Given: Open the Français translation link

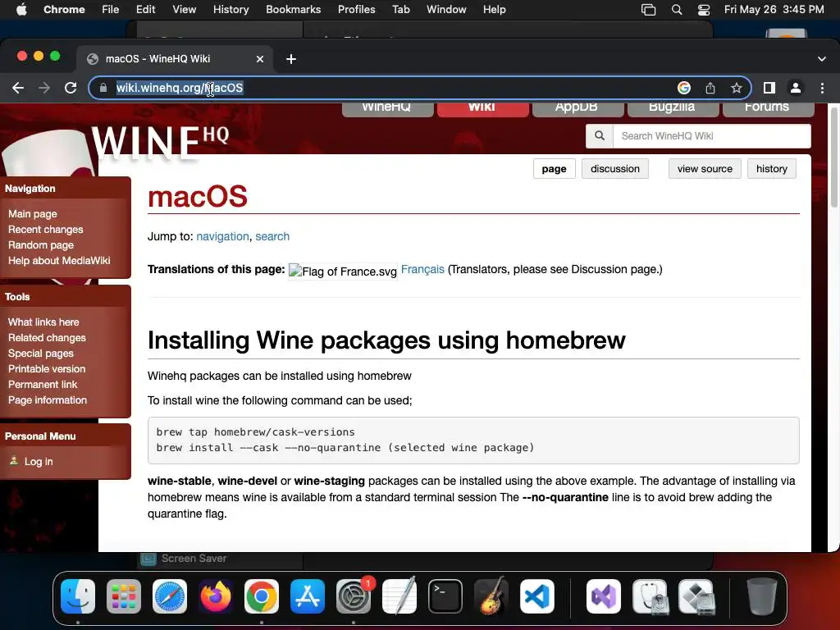Looking at the screenshot, I should [x=422, y=269].
